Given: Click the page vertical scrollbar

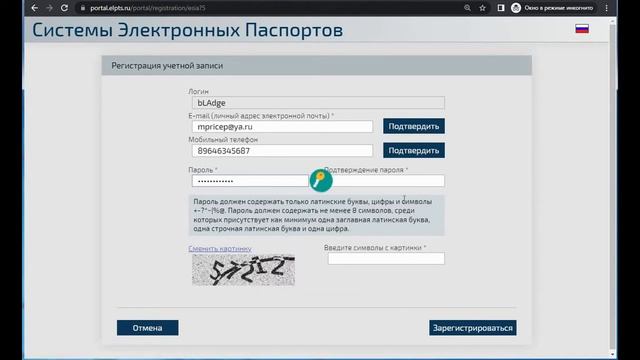Looking at the screenshot, I should (x=612, y=188).
